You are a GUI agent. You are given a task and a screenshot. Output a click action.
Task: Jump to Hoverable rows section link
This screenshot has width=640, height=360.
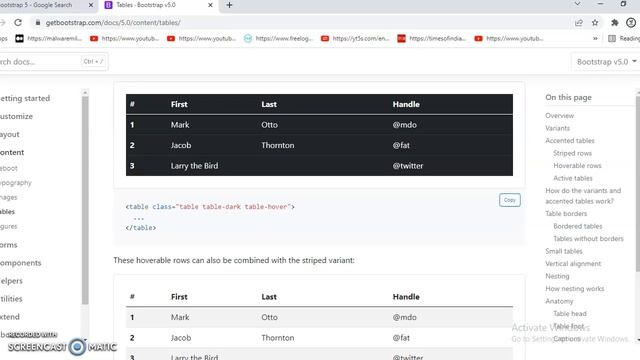577,165
